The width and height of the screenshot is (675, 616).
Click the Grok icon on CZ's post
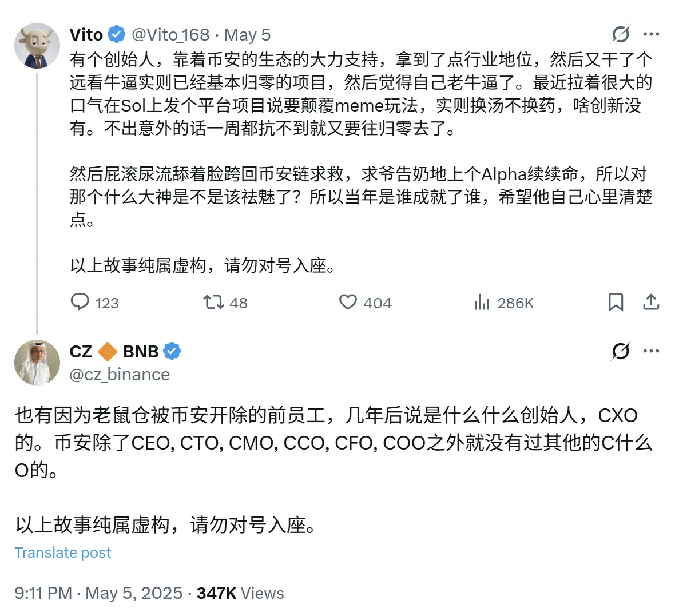(620, 352)
